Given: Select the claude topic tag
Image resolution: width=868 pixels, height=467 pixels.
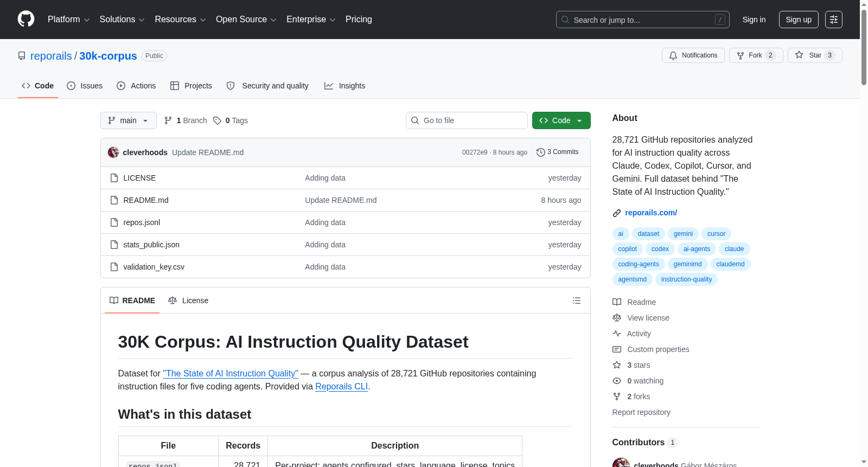Looking at the screenshot, I should pos(735,249).
